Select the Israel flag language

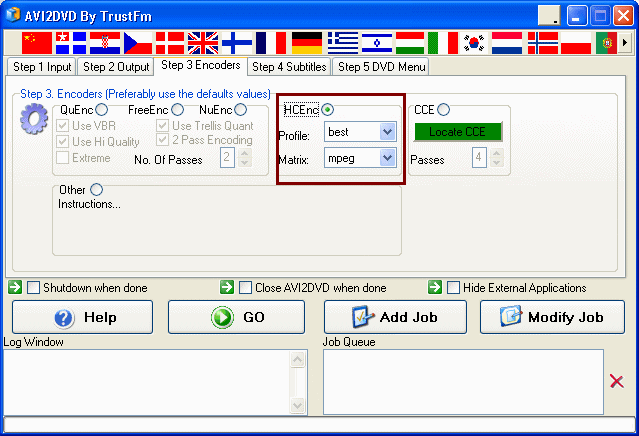click(x=377, y=43)
